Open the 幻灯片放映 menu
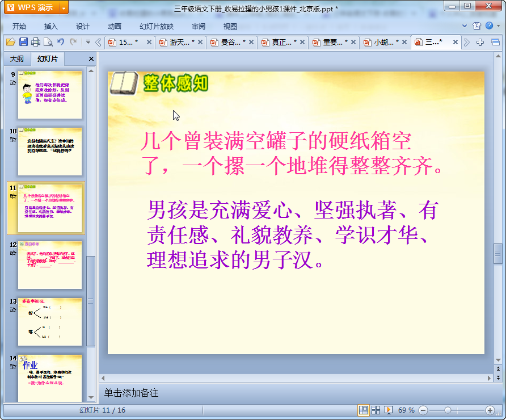Viewport: 506px width, 420px height. (157, 26)
